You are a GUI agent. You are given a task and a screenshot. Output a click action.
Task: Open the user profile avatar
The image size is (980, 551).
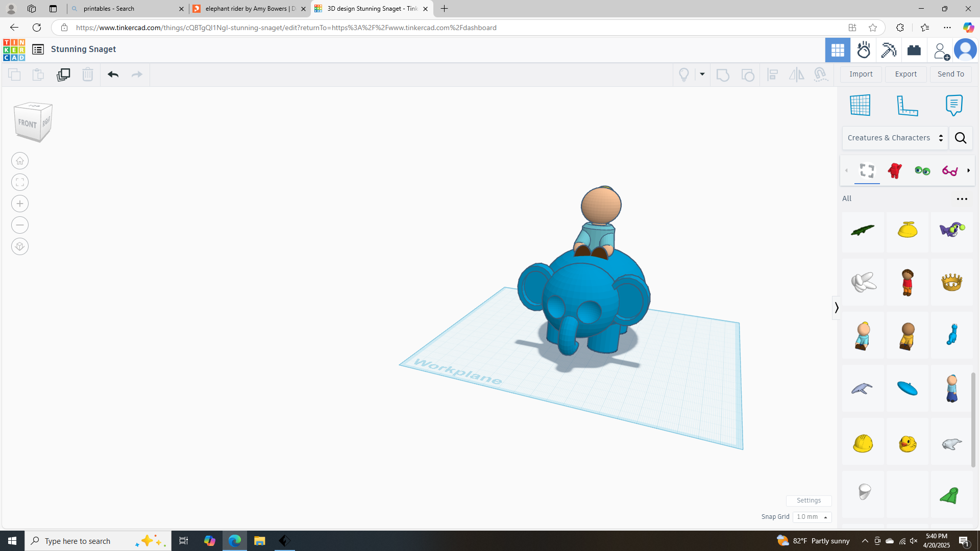tap(965, 50)
